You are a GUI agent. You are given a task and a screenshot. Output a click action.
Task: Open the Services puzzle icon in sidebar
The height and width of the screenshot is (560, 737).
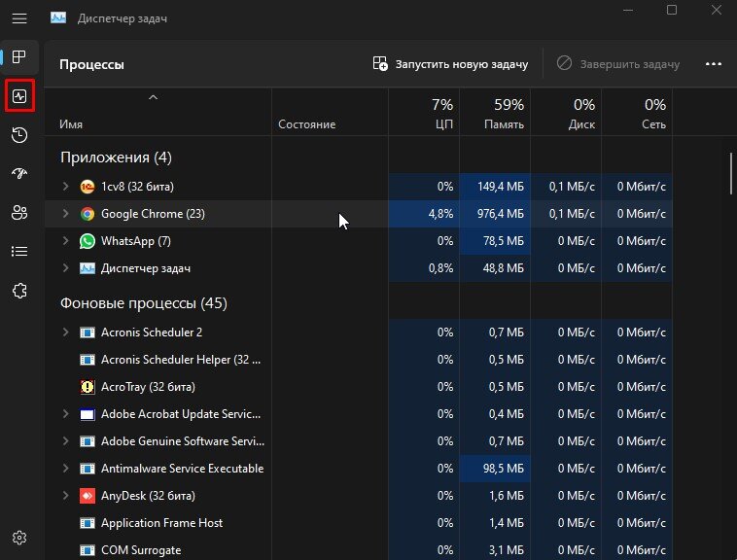[x=19, y=291]
